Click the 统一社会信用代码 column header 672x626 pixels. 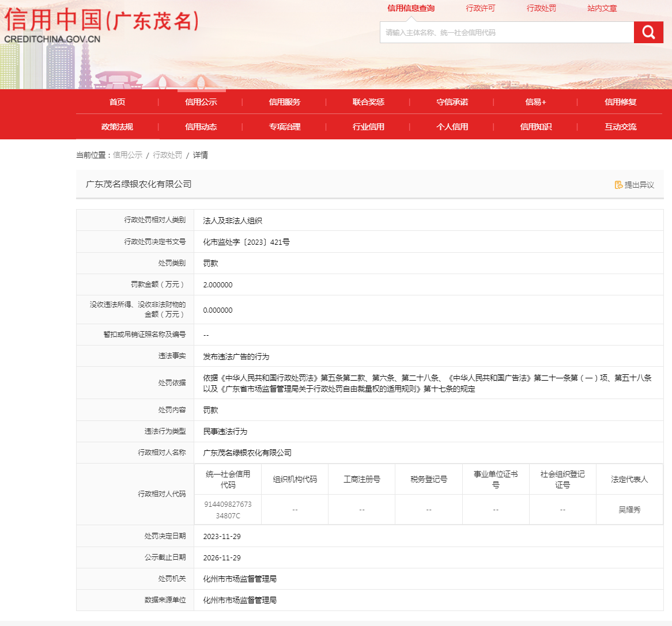(x=228, y=480)
